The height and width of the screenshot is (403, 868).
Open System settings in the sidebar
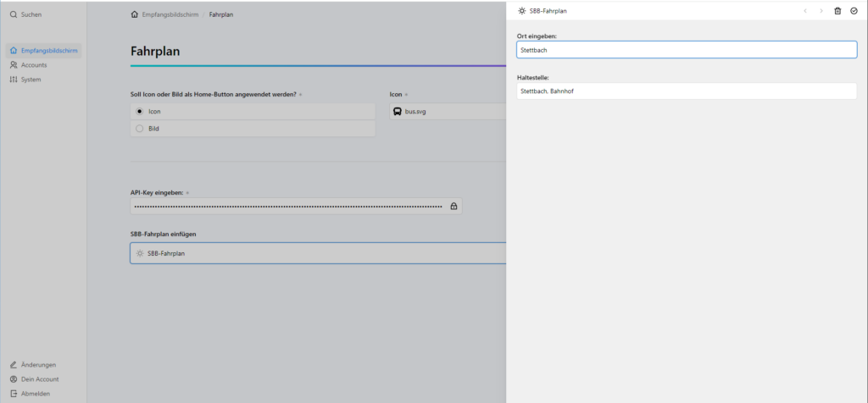(x=25, y=80)
